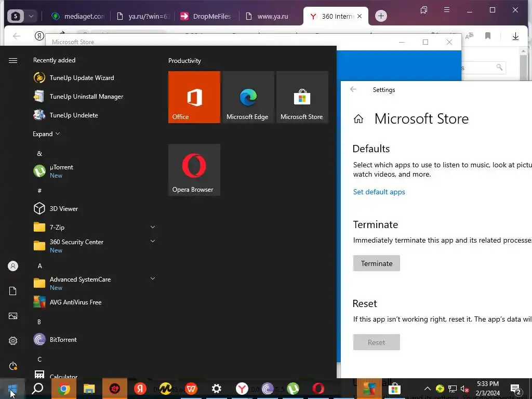The image size is (532, 399).
Task: Open a new browser tab
Action: coord(381,16)
